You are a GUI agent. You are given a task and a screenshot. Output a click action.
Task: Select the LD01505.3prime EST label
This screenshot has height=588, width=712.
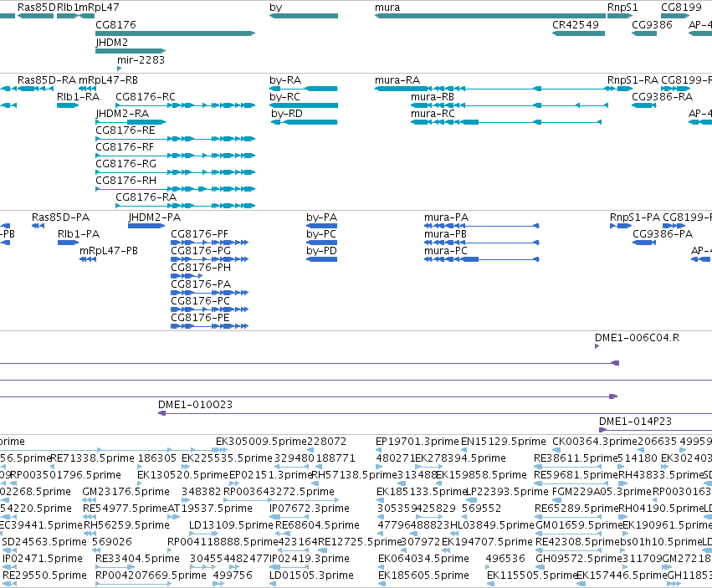pyautogui.click(x=311, y=575)
